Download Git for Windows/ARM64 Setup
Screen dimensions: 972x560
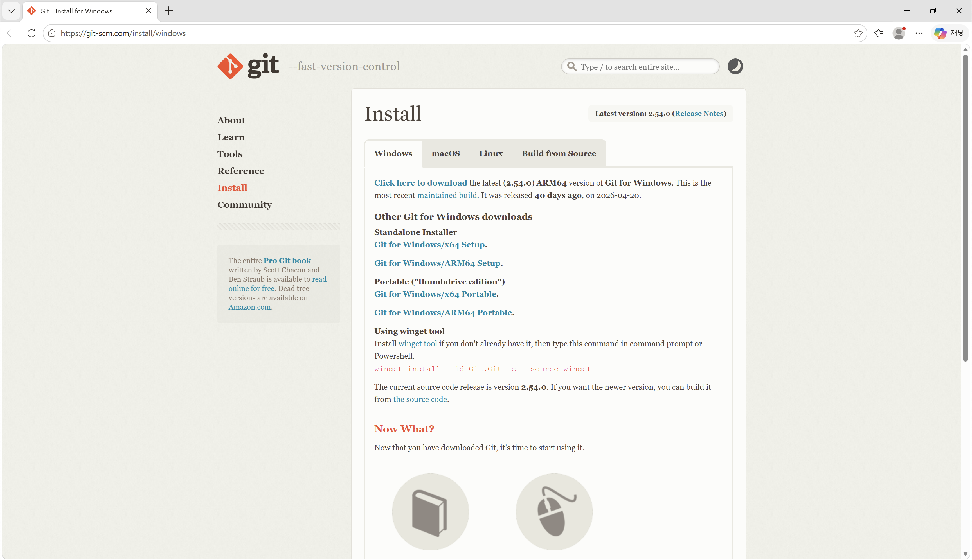[x=437, y=263]
